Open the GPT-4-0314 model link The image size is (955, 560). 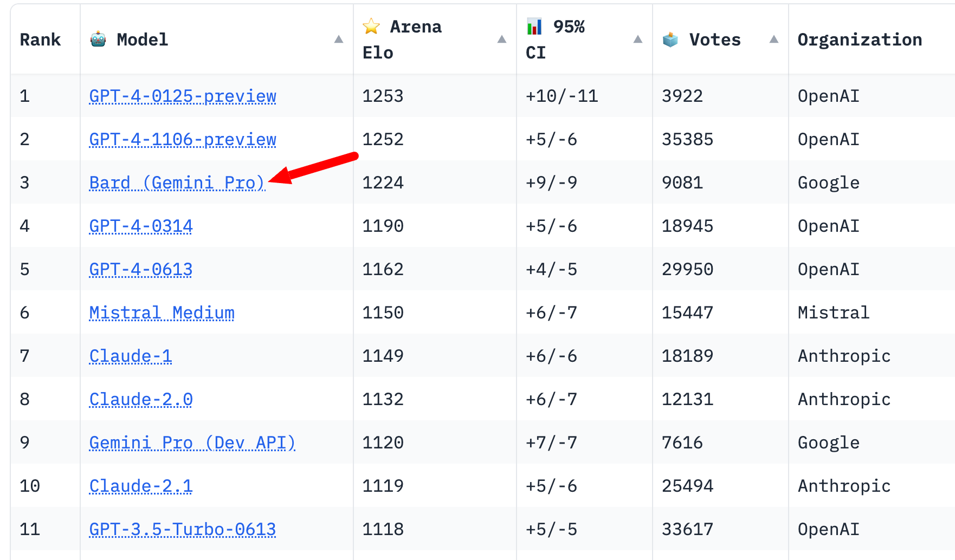point(141,226)
